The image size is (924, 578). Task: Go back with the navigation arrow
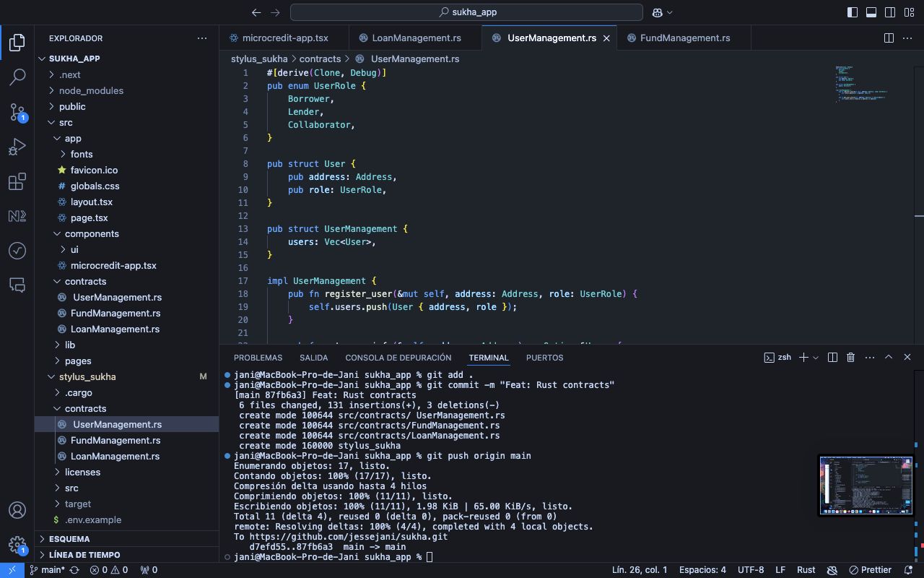[x=256, y=12]
